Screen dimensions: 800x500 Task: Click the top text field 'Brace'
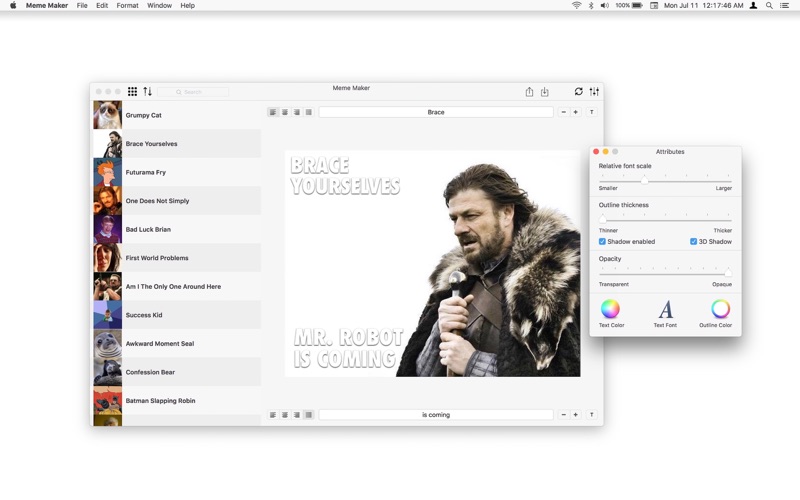tap(436, 112)
